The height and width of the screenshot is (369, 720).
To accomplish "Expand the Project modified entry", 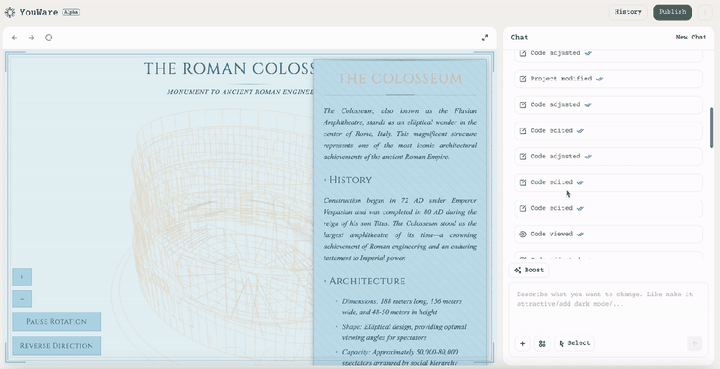I will [x=608, y=79].
